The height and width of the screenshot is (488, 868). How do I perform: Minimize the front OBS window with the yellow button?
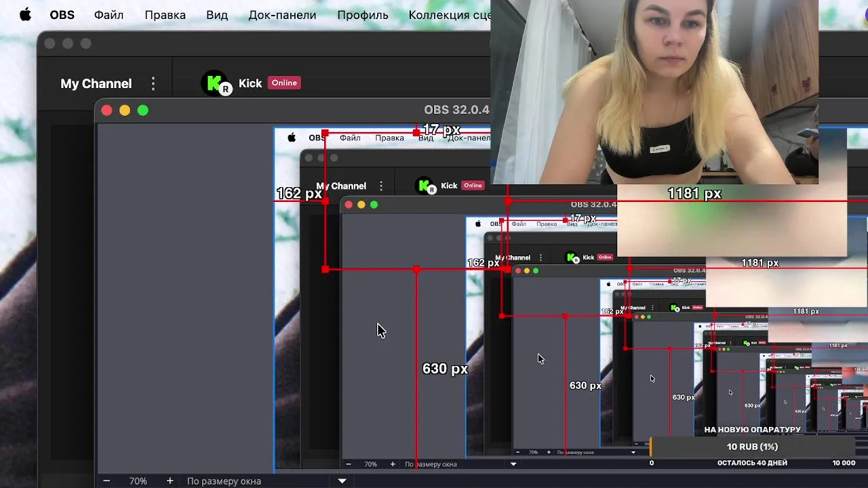(x=125, y=110)
